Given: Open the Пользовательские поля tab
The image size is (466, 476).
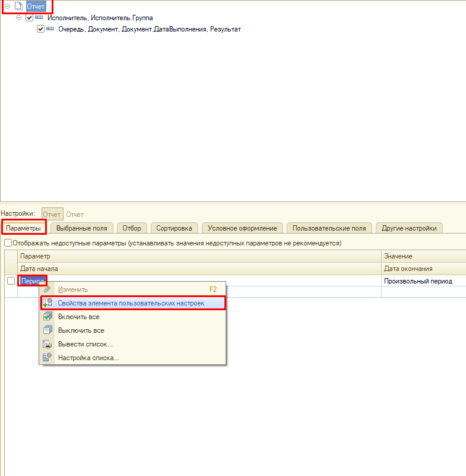Looking at the screenshot, I should coord(329,228).
